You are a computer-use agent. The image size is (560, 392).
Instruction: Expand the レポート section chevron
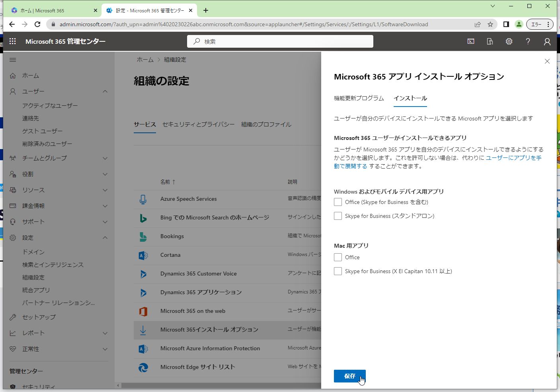[105, 333]
